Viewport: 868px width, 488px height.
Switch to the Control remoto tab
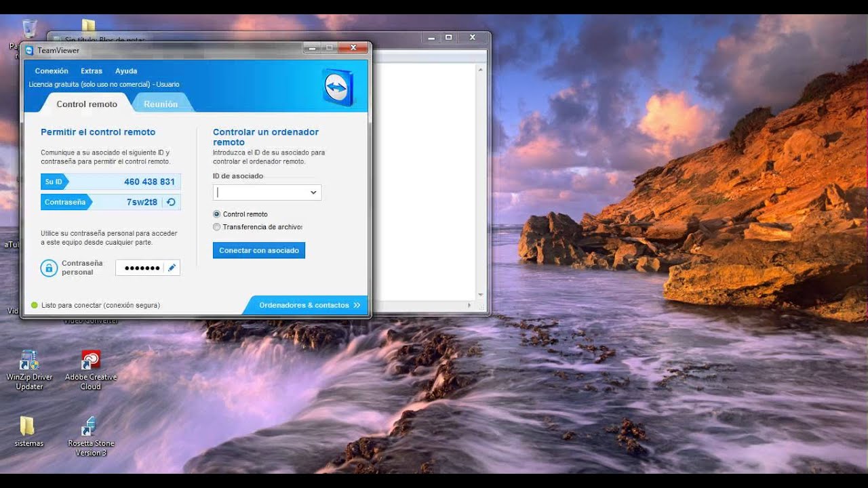click(87, 104)
